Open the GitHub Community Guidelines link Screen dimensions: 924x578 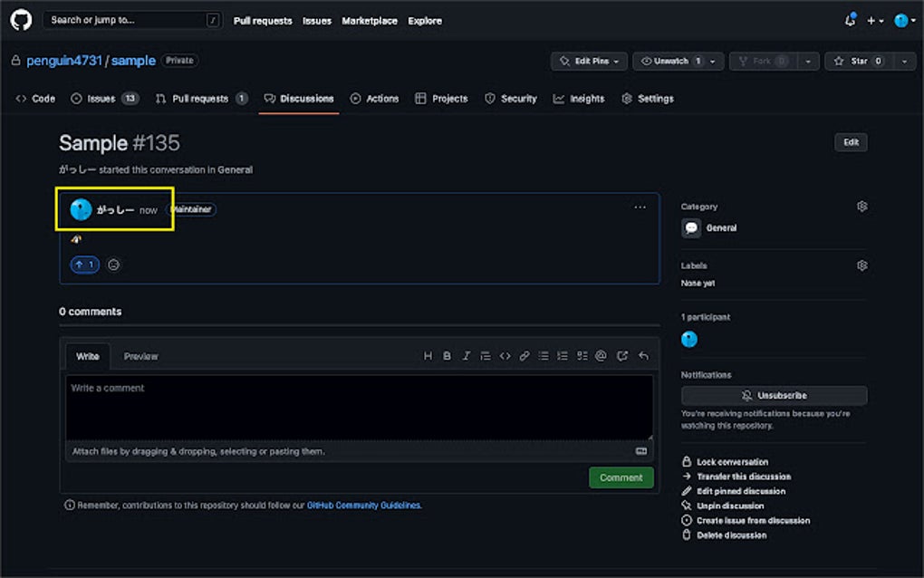click(x=362, y=506)
